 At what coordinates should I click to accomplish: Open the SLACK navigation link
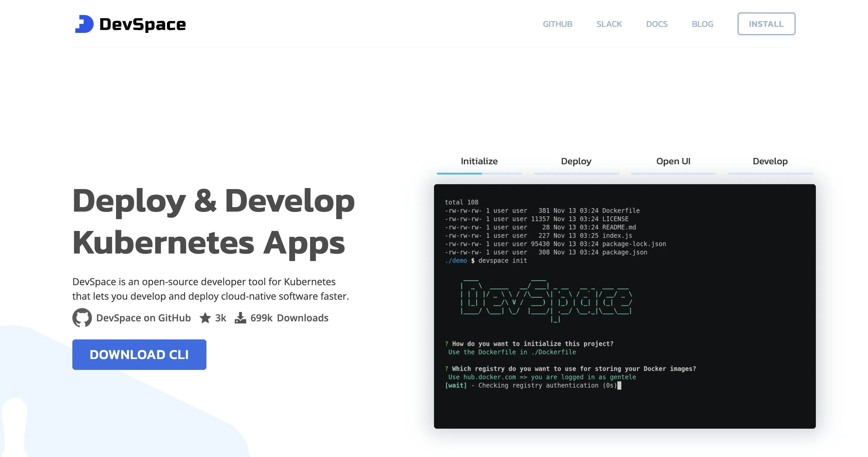609,24
